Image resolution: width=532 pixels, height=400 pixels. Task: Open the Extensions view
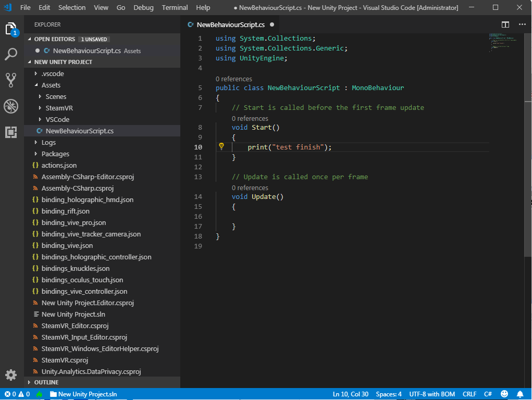tap(11, 132)
